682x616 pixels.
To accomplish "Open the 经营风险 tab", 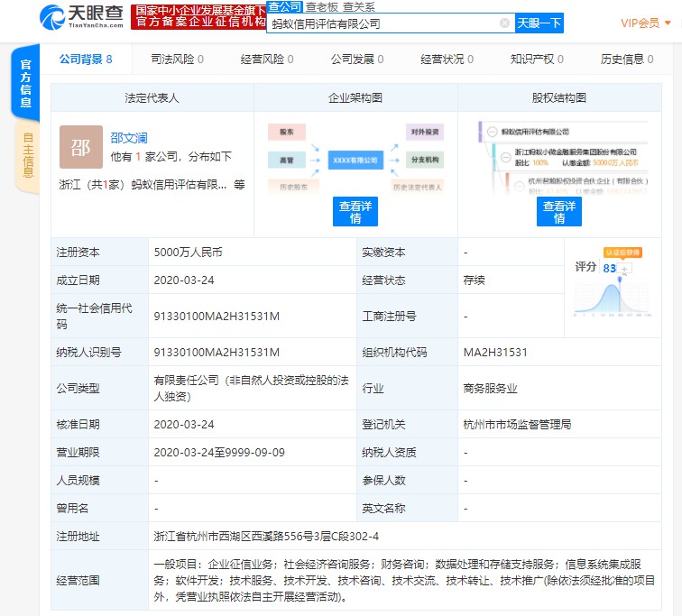I will click(267, 60).
